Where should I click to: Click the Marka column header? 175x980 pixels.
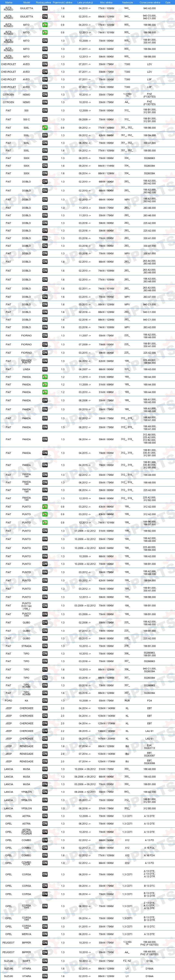8,2
